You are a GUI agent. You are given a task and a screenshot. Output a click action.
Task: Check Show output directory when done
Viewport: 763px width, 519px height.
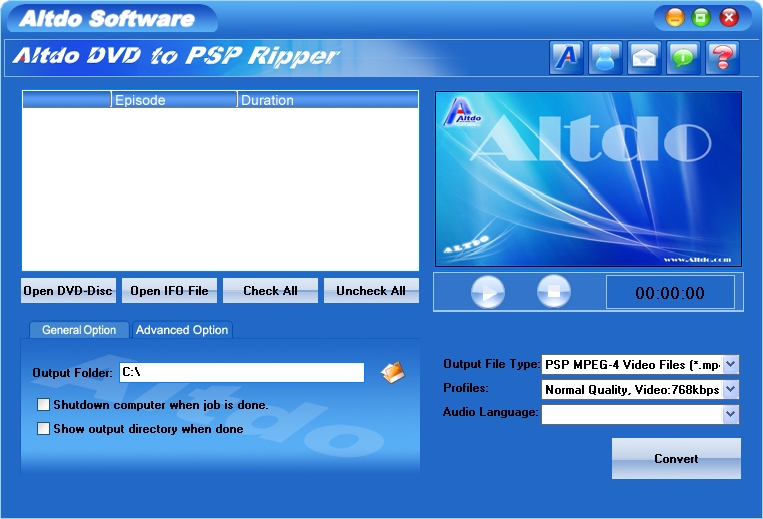tap(43, 429)
